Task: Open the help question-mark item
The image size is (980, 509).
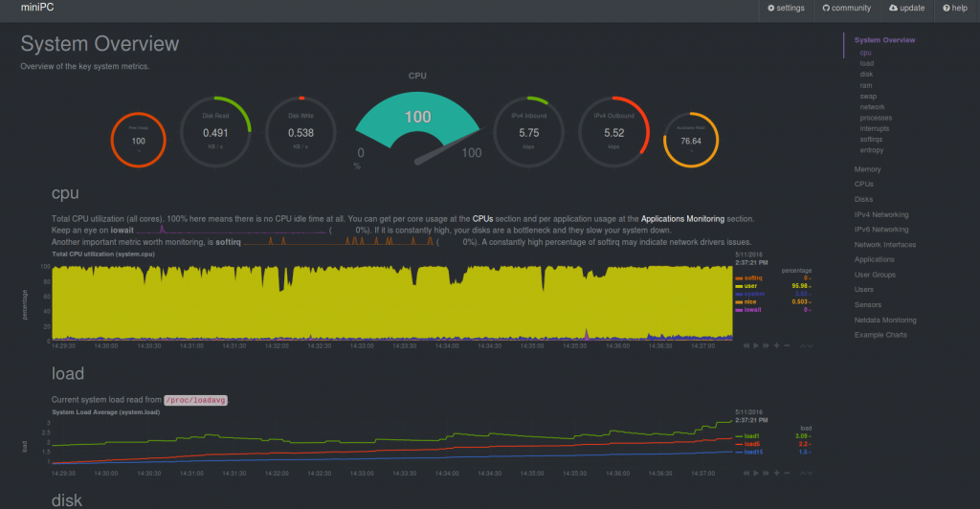Action: click(955, 8)
